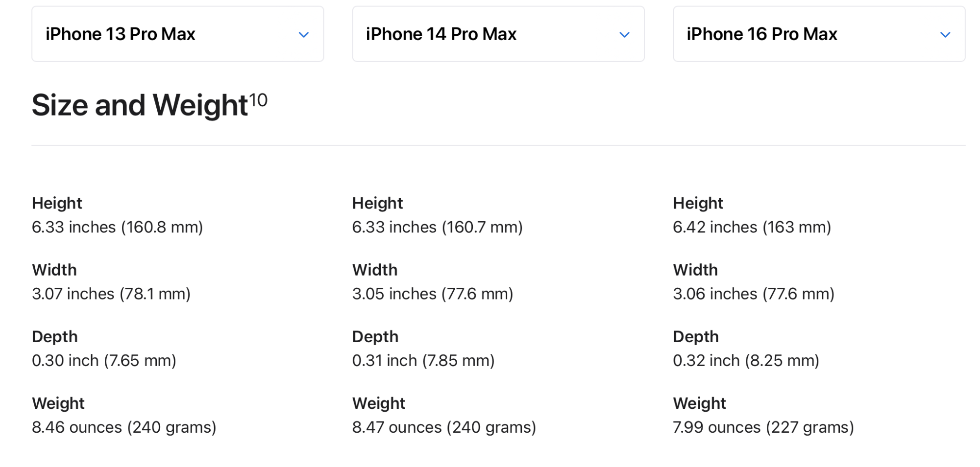The image size is (980, 467).
Task: Click the iPhone 14 Pro Max 3.05 inches width
Action: pos(394,294)
